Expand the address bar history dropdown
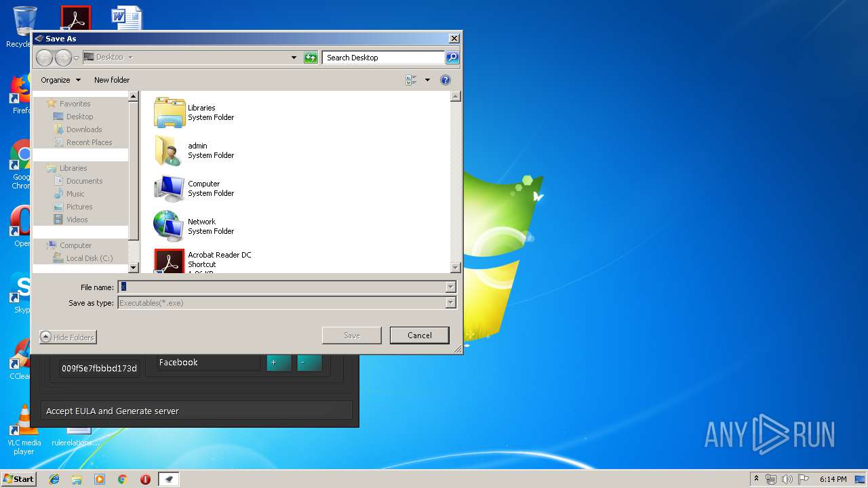 294,58
